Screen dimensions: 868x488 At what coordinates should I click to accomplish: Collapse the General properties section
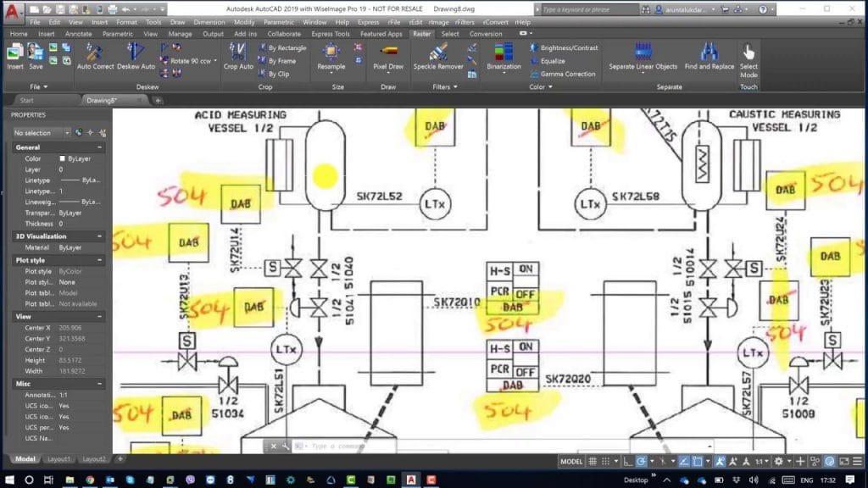(x=100, y=147)
